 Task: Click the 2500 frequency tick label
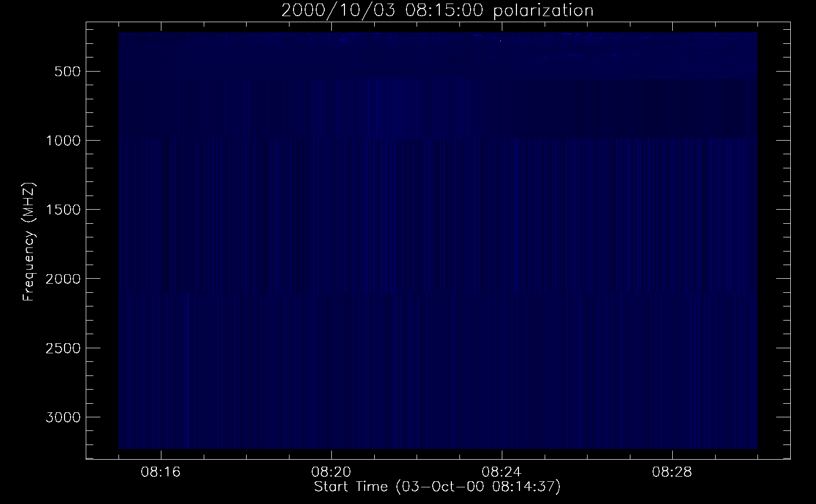tap(63, 348)
